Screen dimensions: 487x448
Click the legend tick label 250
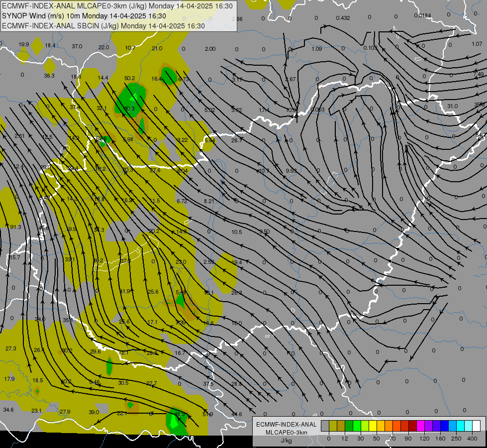click(x=456, y=439)
